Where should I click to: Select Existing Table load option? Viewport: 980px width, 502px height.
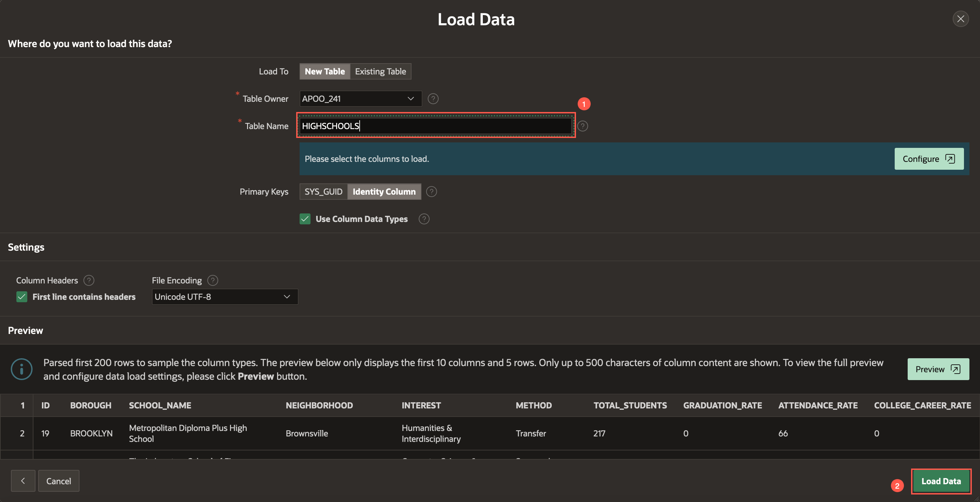pos(380,71)
